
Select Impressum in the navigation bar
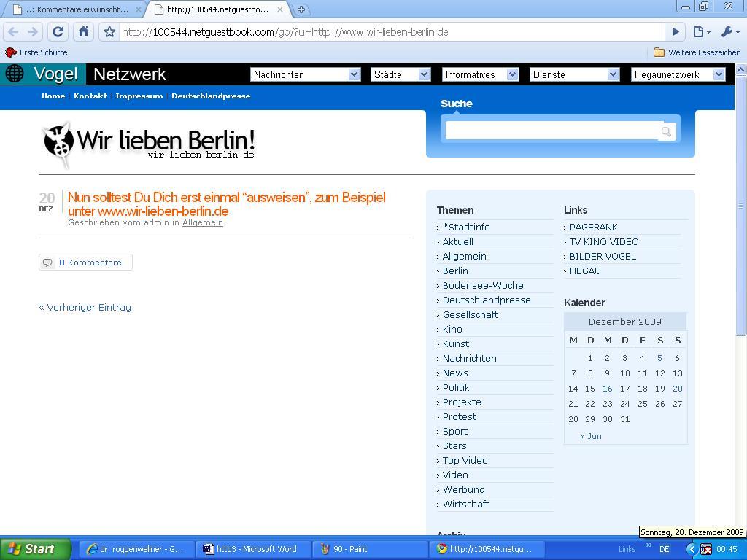(x=139, y=96)
